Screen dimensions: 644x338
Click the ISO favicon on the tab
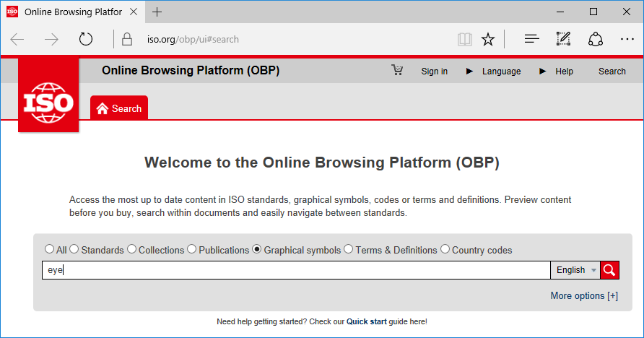pos(12,12)
